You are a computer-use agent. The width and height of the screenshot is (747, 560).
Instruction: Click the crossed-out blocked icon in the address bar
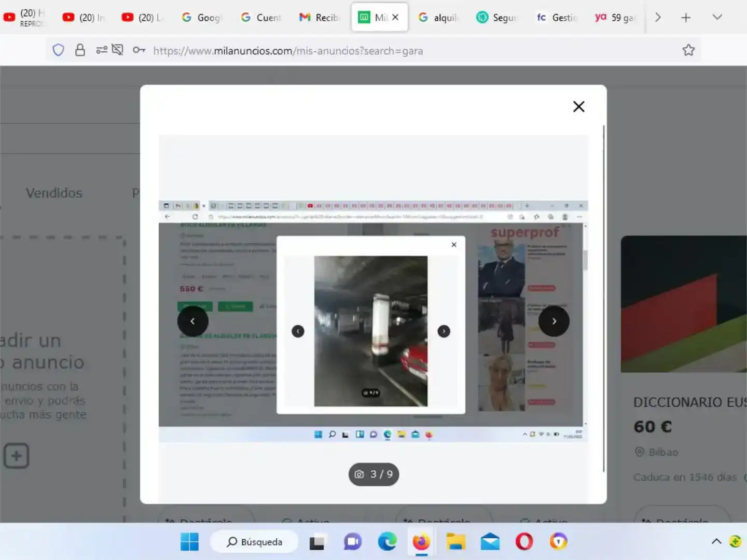[x=118, y=50]
